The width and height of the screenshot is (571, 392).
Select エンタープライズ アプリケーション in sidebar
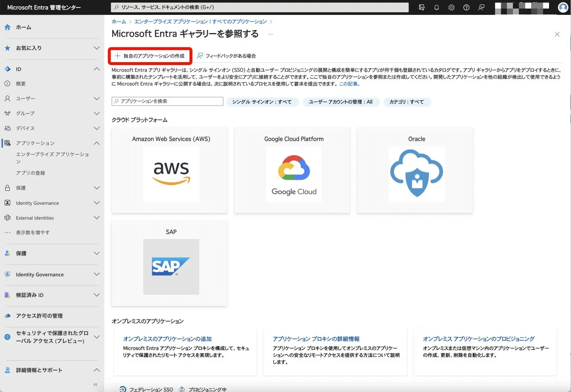coord(52,158)
